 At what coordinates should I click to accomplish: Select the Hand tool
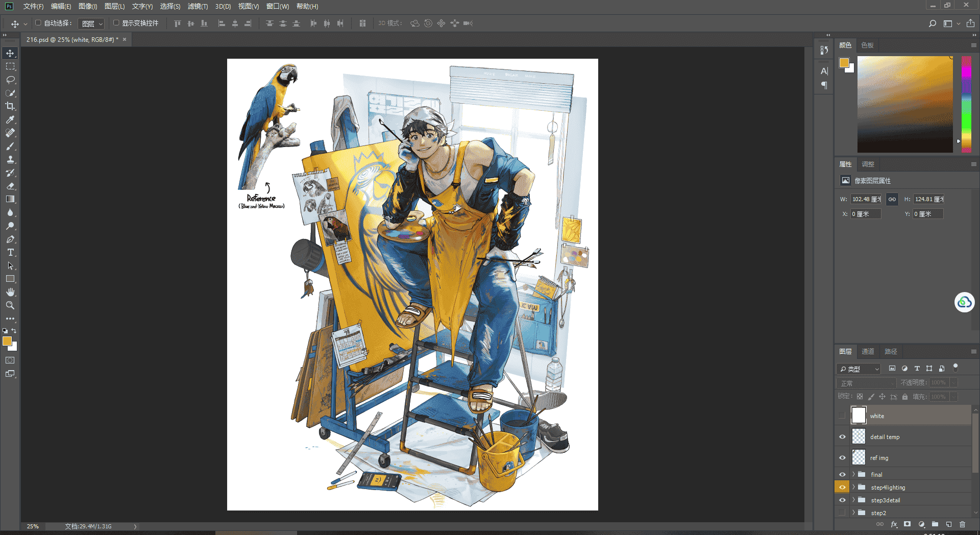[x=10, y=292]
